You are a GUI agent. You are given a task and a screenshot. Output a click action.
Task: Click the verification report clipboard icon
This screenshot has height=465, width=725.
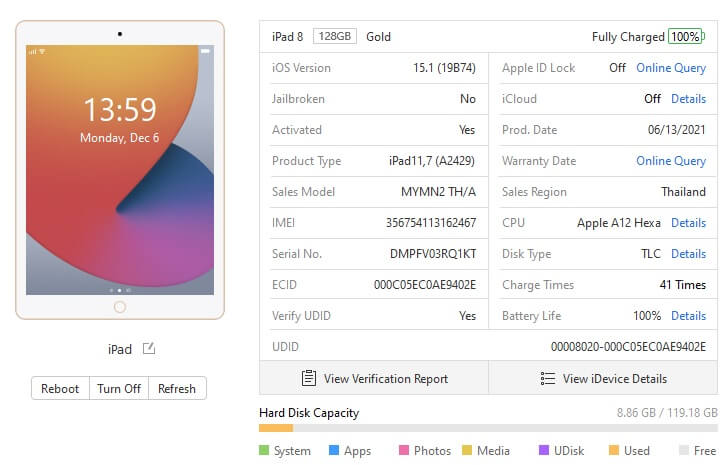pyautogui.click(x=309, y=378)
